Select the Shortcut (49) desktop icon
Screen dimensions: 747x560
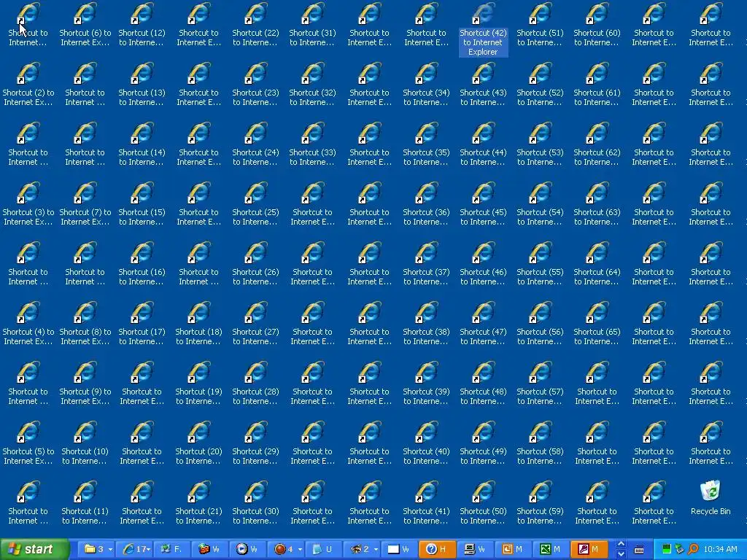483,443
